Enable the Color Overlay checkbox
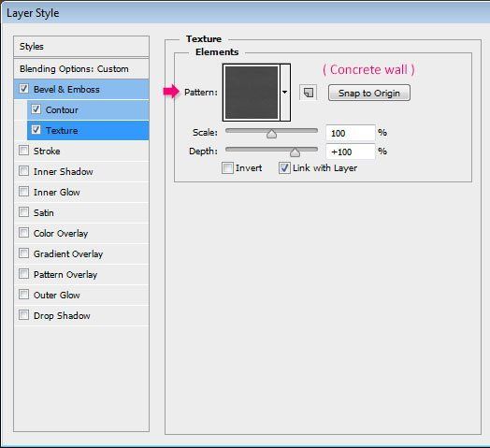The width and height of the screenshot is (490, 448). pos(24,233)
